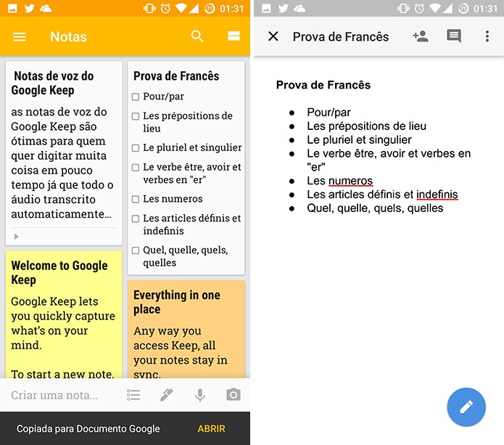Mark the Les numeros checkbox
This screenshot has width=504, height=445.
136,199
